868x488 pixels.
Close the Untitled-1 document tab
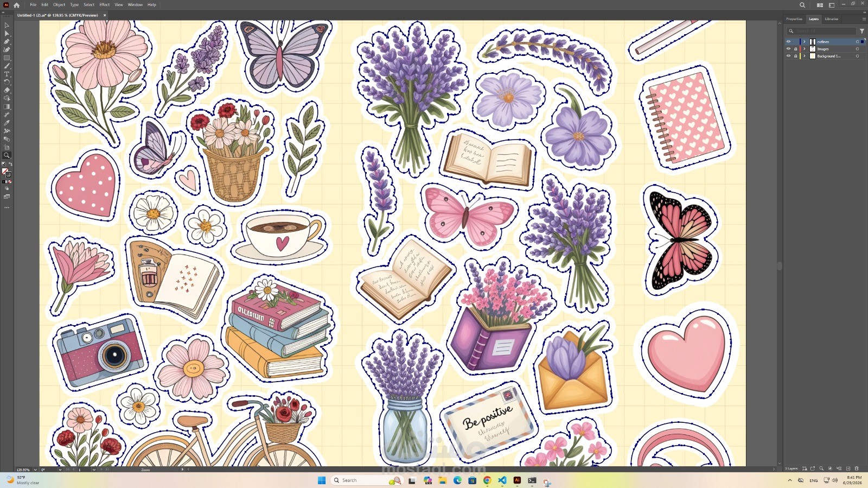click(105, 15)
